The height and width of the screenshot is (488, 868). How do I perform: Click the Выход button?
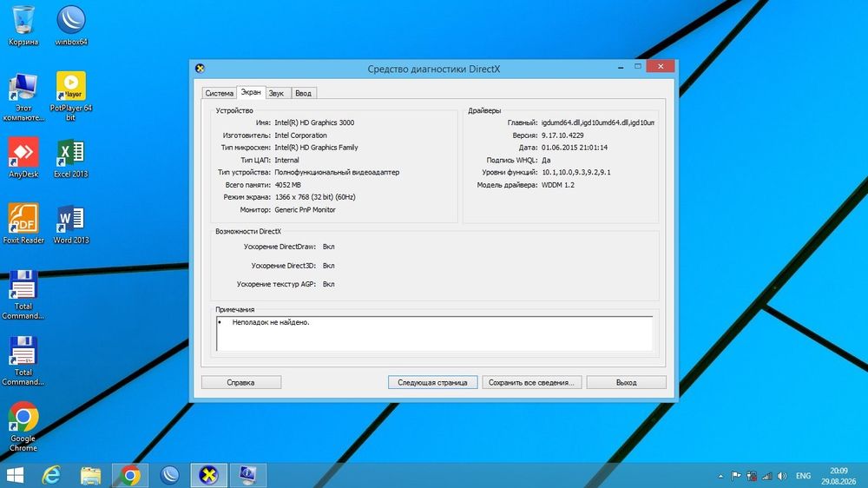pos(626,382)
